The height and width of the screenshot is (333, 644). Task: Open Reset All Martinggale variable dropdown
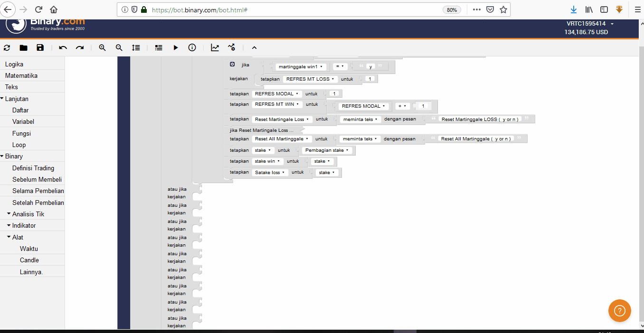click(x=282, y=139)
